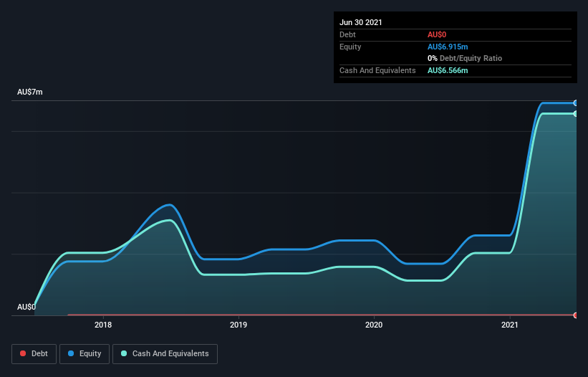Select the red Debt data point marker
The width and height of the screenshot is (588, 377).
tap(576, 315)
